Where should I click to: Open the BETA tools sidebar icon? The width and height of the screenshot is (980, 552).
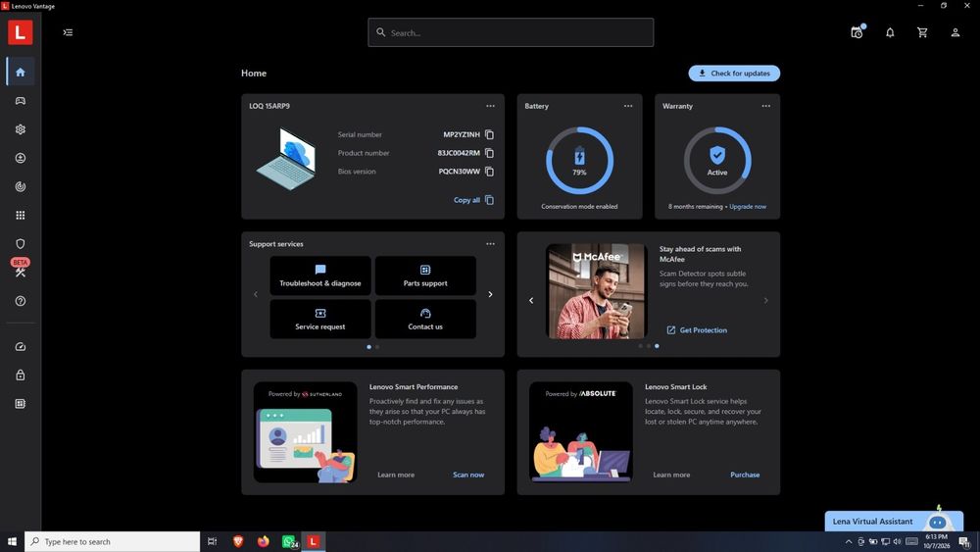click(x=20, y=272)
